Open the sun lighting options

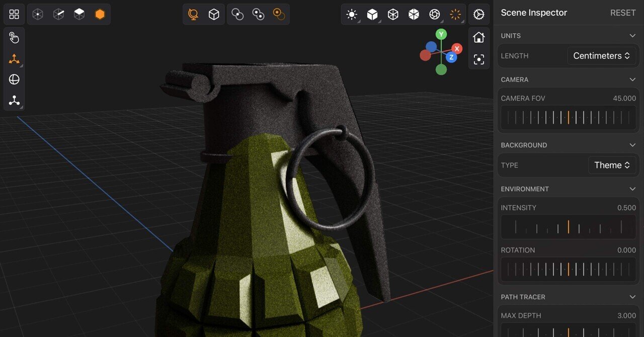point(352,15)
